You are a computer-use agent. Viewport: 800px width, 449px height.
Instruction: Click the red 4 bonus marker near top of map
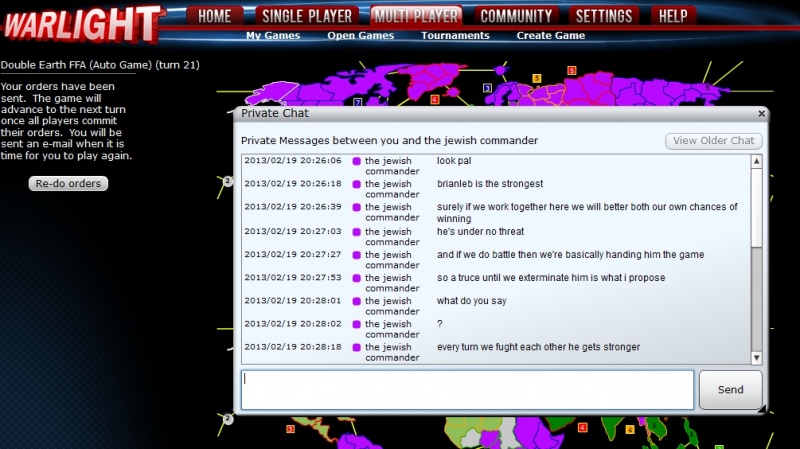pos(435,99)
